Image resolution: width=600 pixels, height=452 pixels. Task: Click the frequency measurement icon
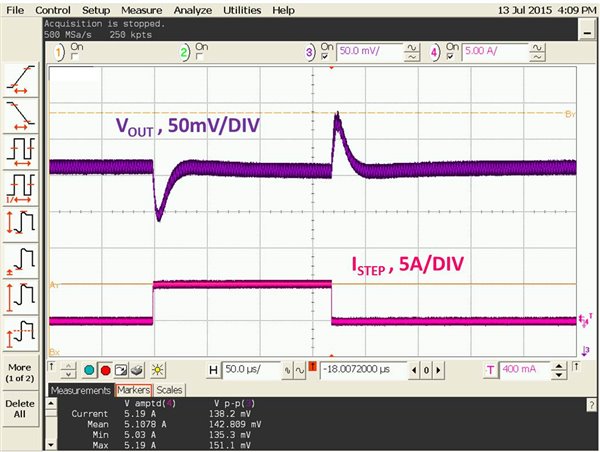point(22,186)
